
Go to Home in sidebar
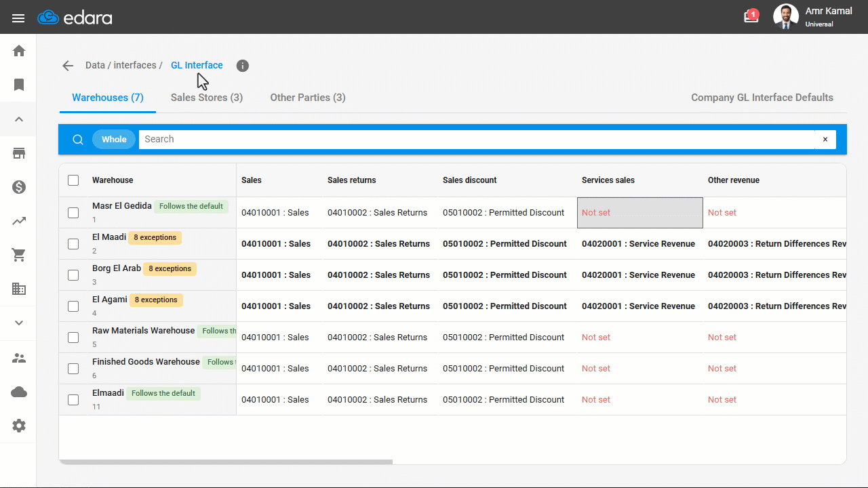point(19,51)
